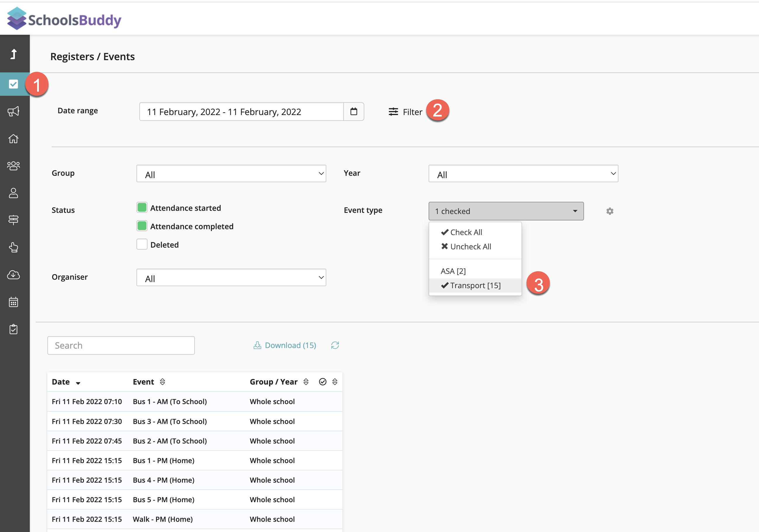The height and width of the screenshot is (532, 759).
Task: Click the pointing hand sidebar icon
Action: [13, 247]
